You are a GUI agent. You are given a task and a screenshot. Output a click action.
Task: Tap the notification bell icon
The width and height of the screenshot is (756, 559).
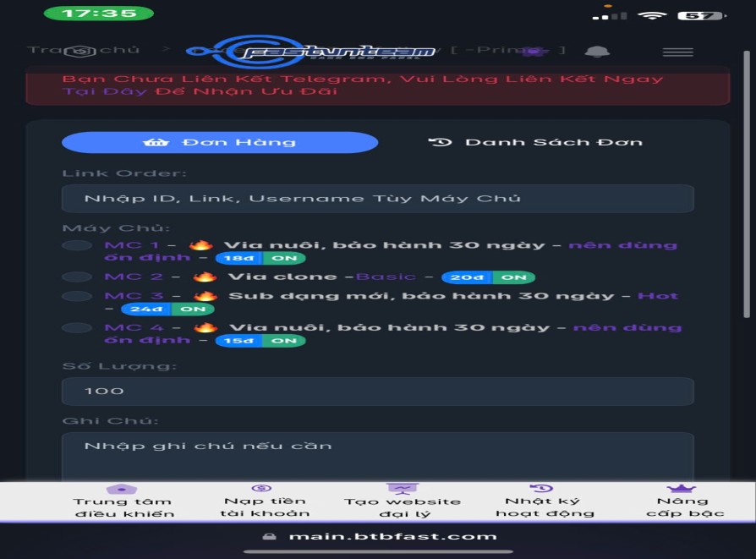coord(597,52)
